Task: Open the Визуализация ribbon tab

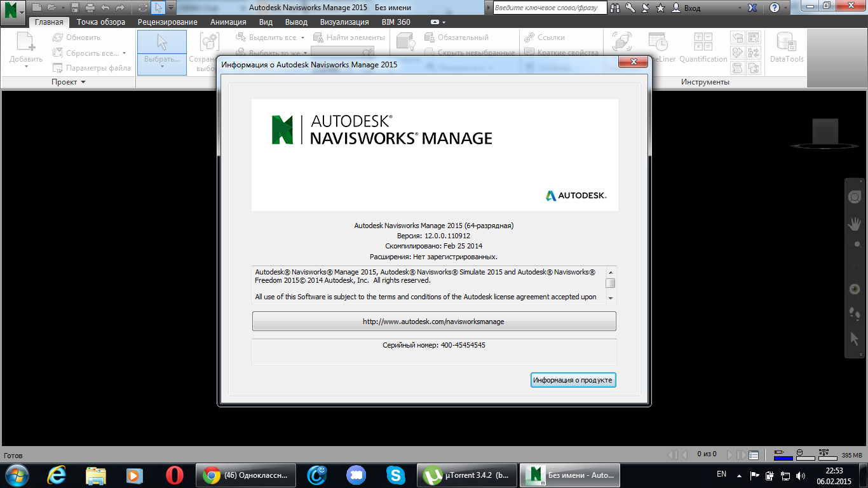Action: [344, 22]
